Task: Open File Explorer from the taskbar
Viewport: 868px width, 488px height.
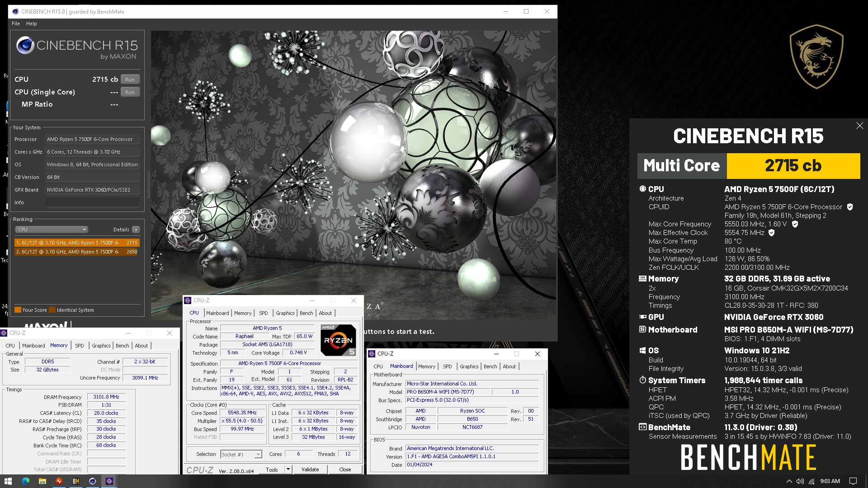Action: point(42,481)
